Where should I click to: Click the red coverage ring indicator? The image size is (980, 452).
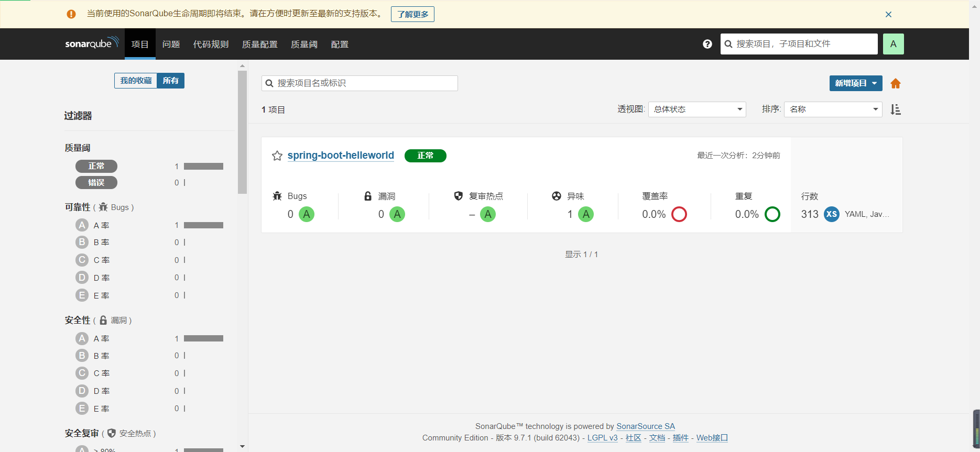tap(679, 214)
